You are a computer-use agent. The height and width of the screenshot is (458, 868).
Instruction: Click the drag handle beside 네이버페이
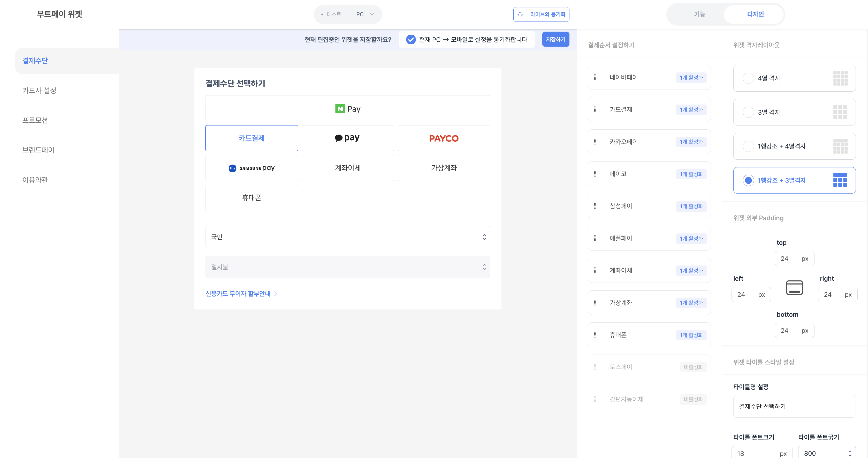[x=595, y=77]
